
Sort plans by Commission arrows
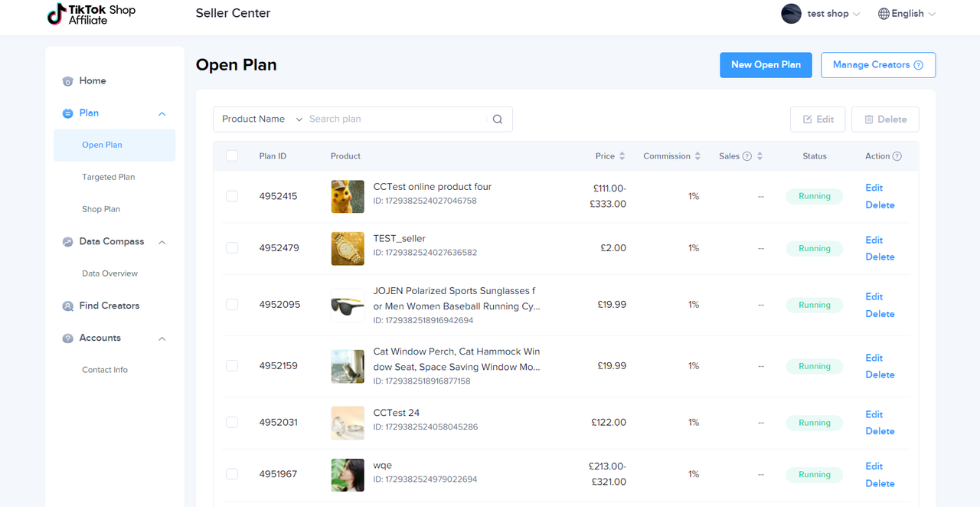click(697, 156)
